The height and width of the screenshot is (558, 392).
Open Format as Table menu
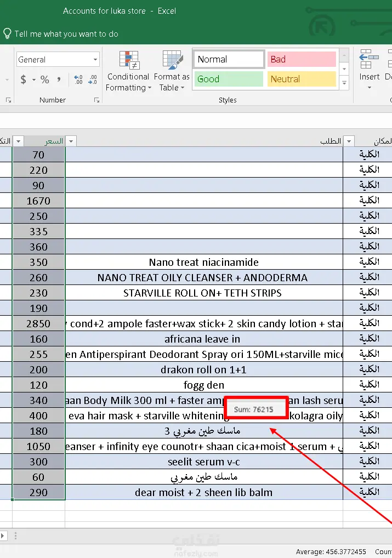[172, 71]
